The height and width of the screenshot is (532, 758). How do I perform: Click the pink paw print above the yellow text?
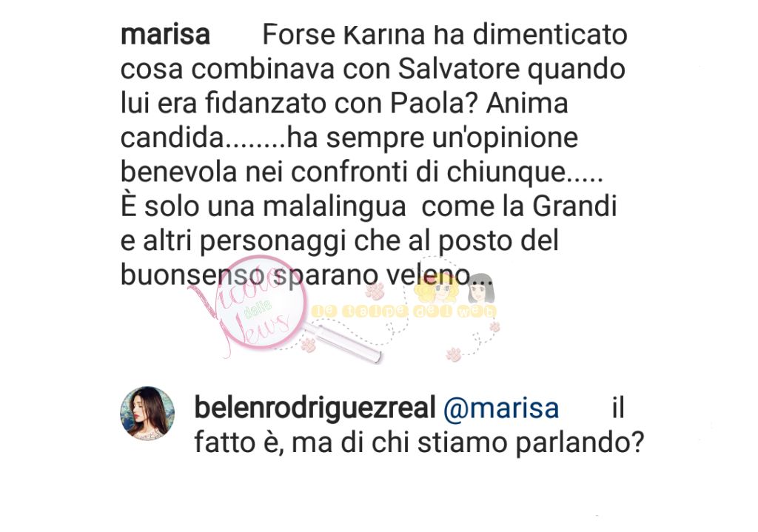(x=375, y=290)
